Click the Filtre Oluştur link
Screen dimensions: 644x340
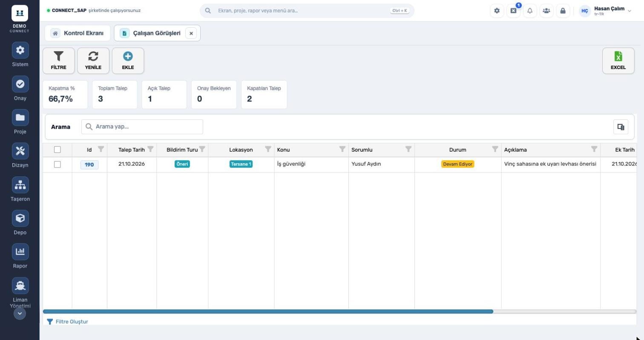(x=67, y=322)
